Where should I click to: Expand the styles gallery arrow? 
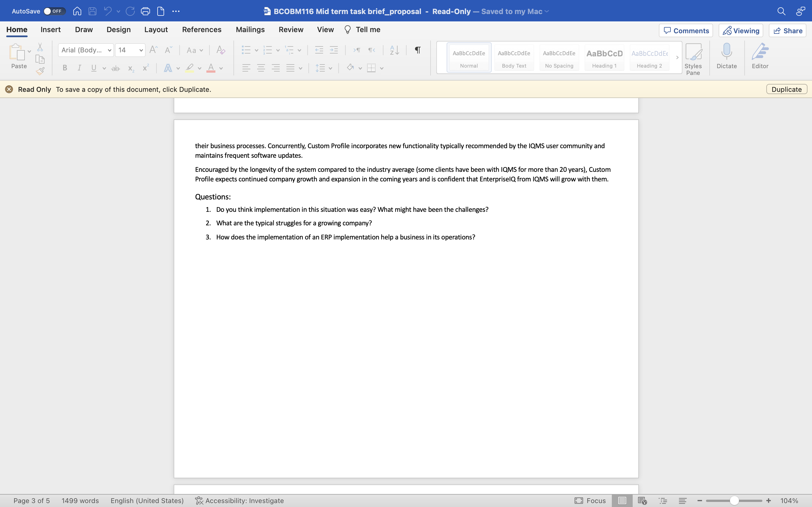pos(677,57)
